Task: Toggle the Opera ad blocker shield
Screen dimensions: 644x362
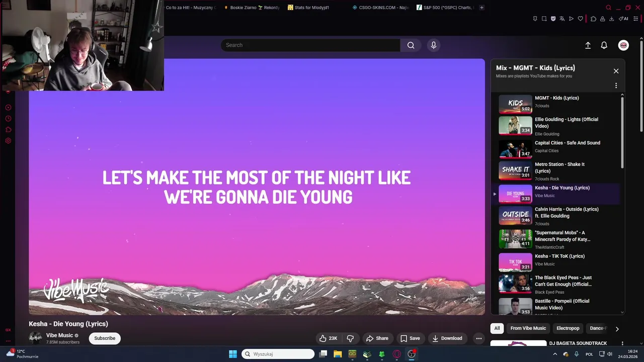Action: click(x=553, y=19)
